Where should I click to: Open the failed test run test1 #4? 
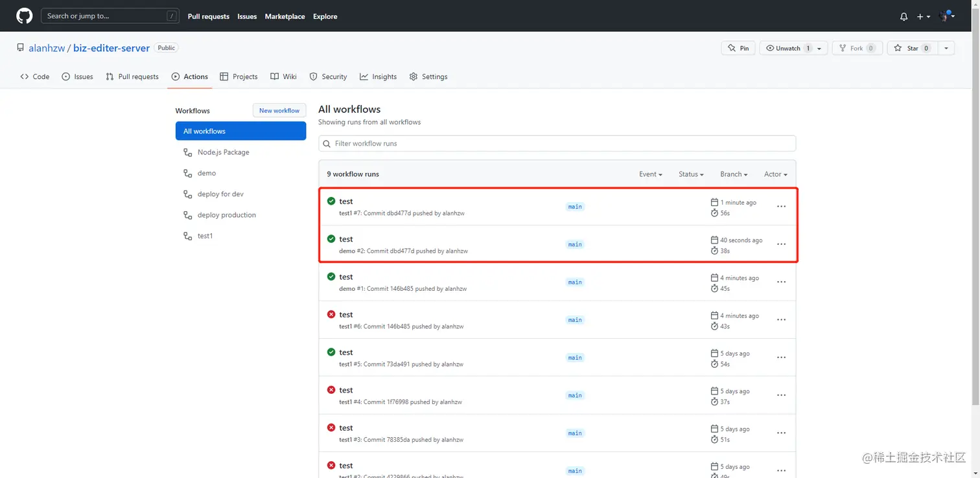[x=346, y=390]
